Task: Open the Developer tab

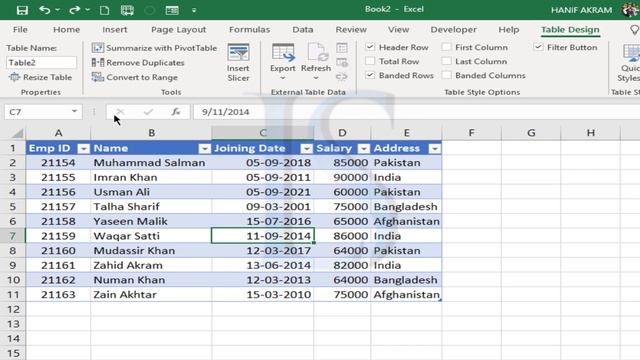Action: coord(453,29)
